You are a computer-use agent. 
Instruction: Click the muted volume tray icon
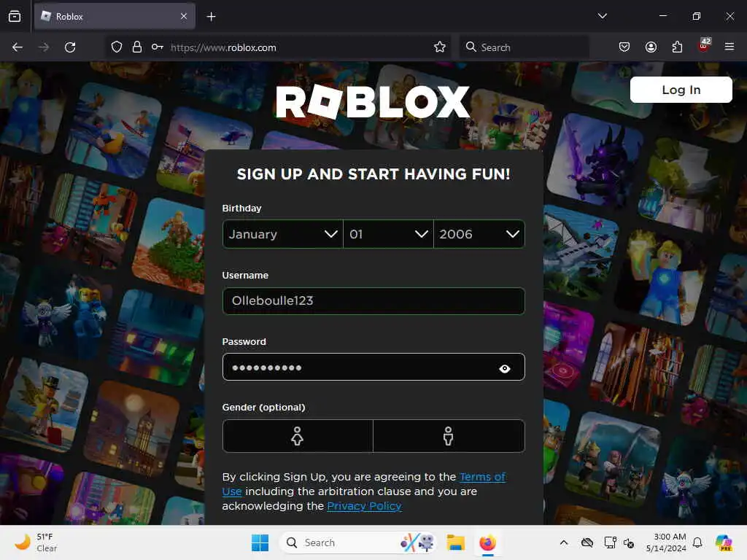pyautogui.click(x=629, y=542)
